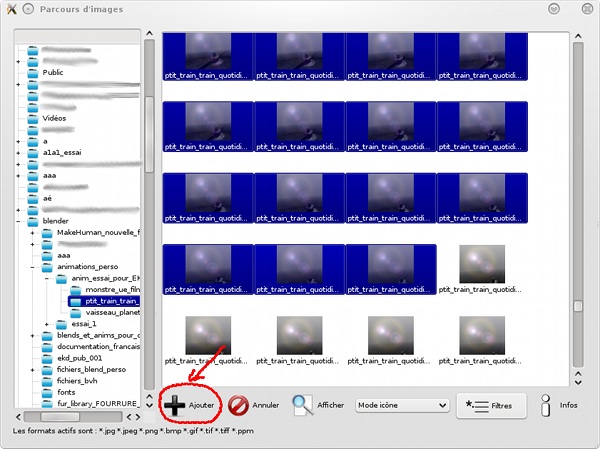Expand the MakeHuman_nouvelle_f folder
The width and height of the screenshot is (600, 449).
pos(33,233)
